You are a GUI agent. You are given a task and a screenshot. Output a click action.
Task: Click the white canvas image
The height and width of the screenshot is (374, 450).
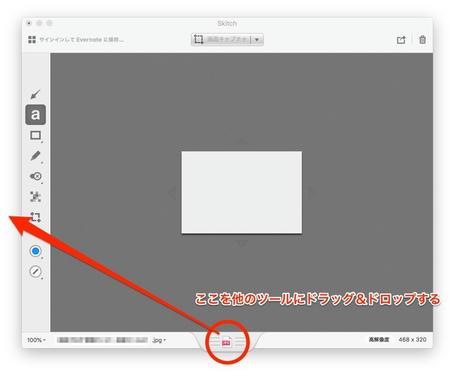pos(242,192)
